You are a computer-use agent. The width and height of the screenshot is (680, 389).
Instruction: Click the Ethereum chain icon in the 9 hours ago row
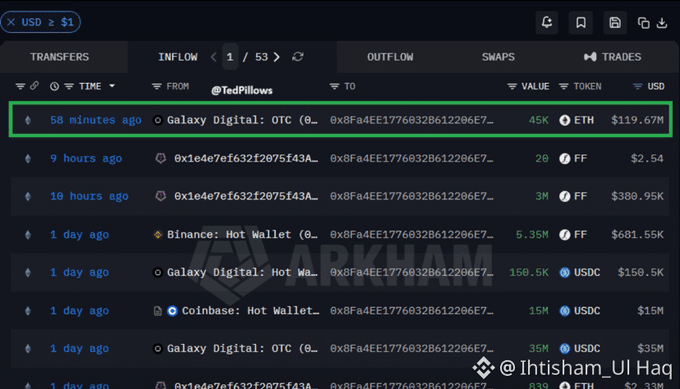28,158
